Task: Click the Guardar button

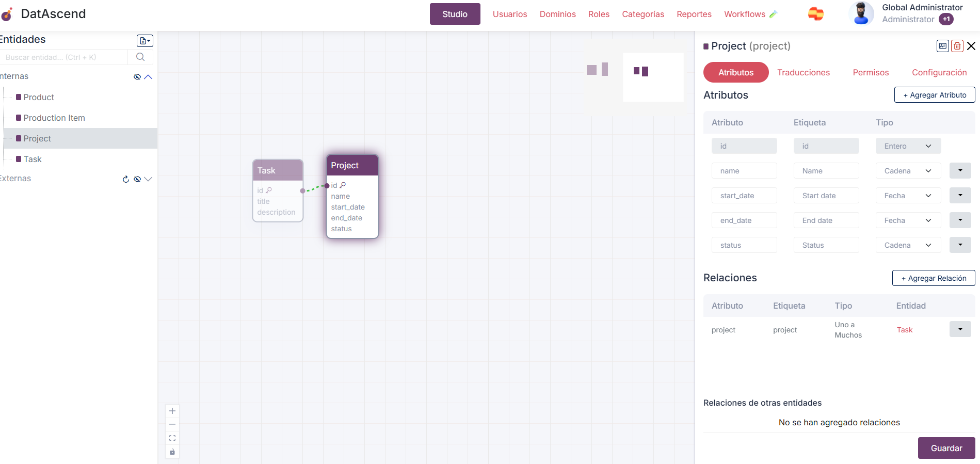Action: pyautogui.click(x=946, y=448)
